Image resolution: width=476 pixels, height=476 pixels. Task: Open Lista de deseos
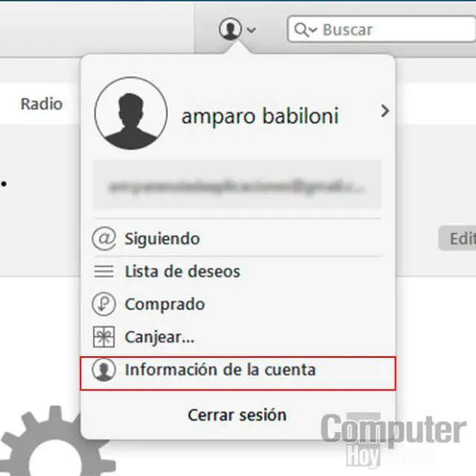click(182, 271)
